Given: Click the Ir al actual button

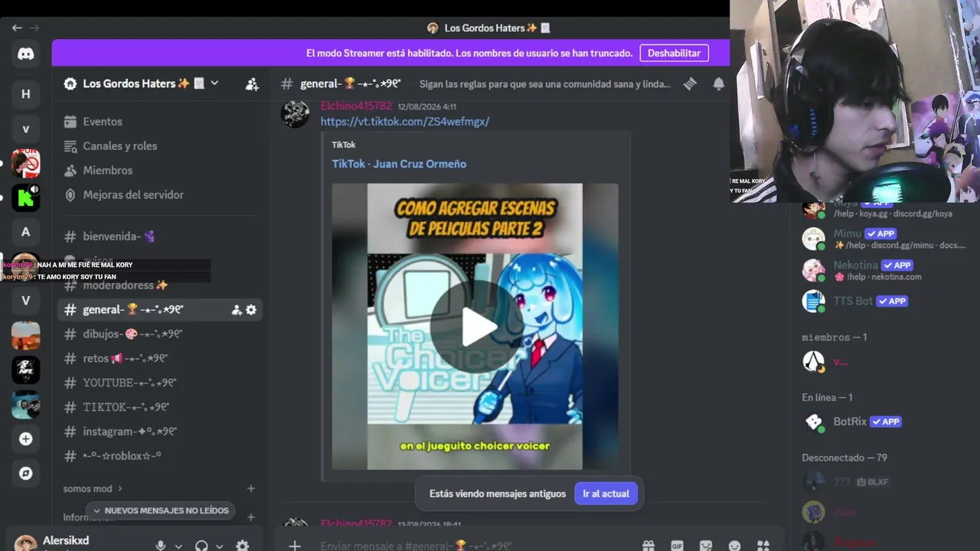Looking at the screenshot, I should pyautogui.click(x=606, y=494).
